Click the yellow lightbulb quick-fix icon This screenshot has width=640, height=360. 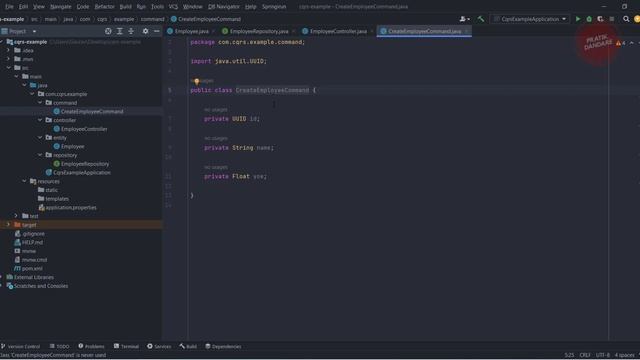pyautogui.click(x=196, y=82)
